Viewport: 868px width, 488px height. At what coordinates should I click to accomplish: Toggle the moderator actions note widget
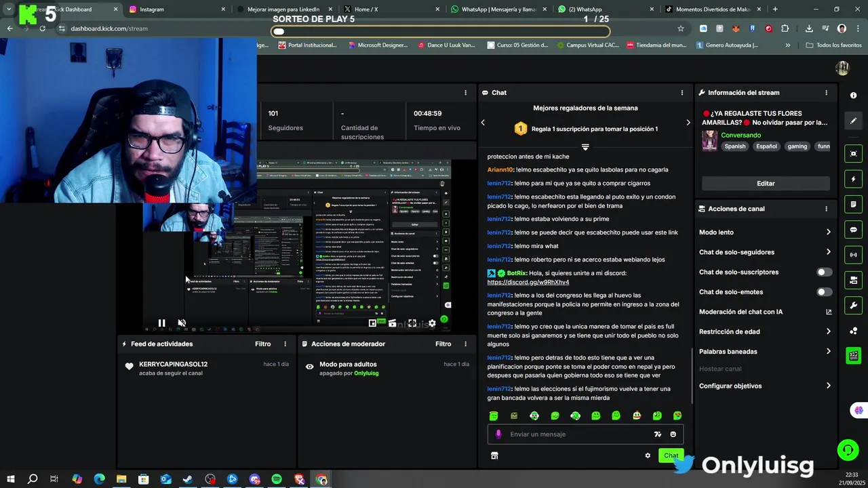tap(853, 204)
